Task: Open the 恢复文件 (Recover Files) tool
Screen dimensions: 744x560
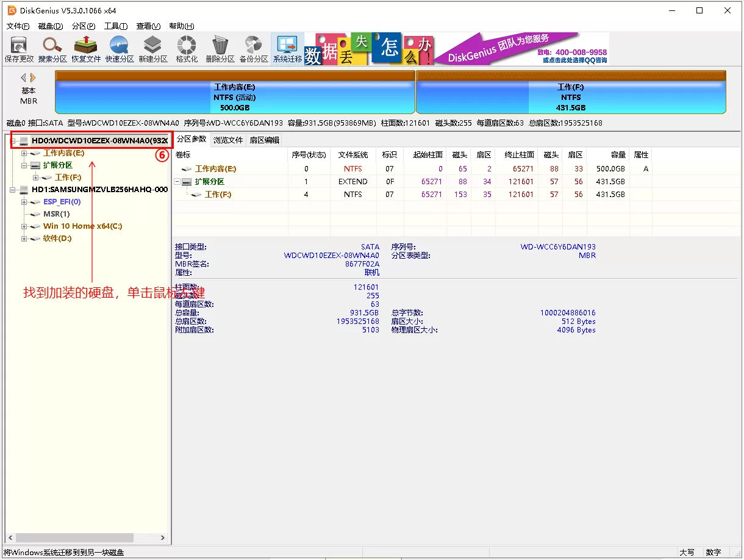Action: 86,49
